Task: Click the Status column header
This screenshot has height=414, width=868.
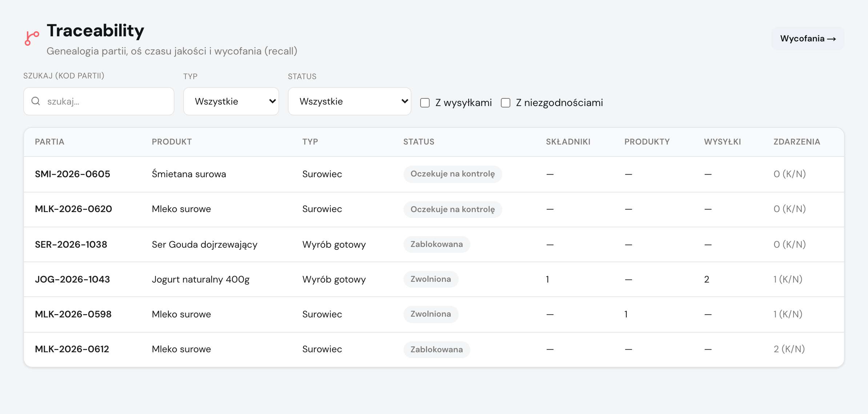Action: [x=419, y=142]
